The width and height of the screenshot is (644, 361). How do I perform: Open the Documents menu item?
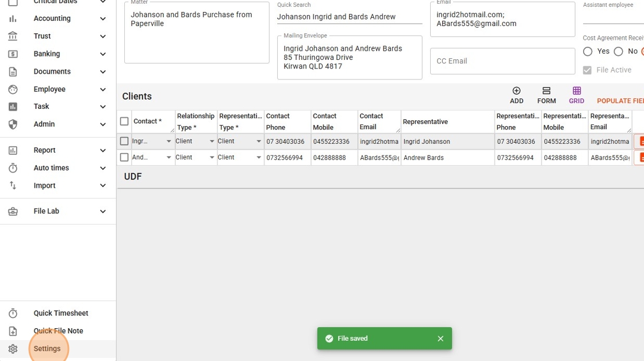click(52, 71)
